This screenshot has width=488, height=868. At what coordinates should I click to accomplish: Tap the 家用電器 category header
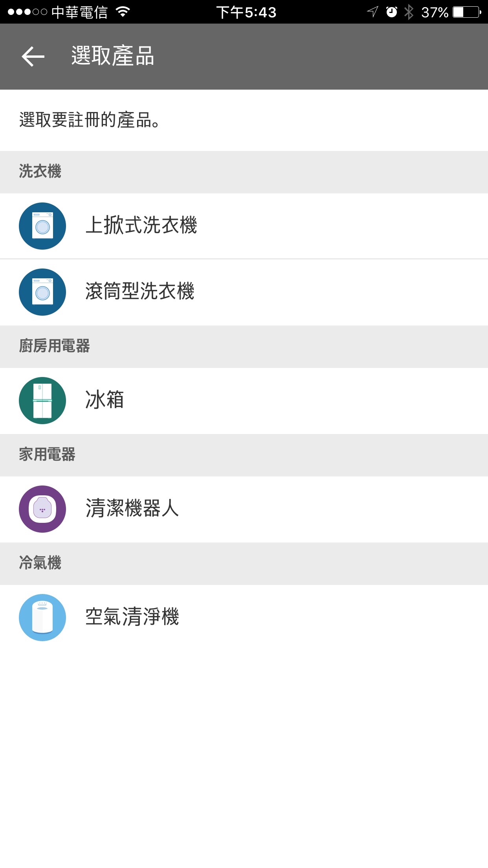tap(47, 454)
